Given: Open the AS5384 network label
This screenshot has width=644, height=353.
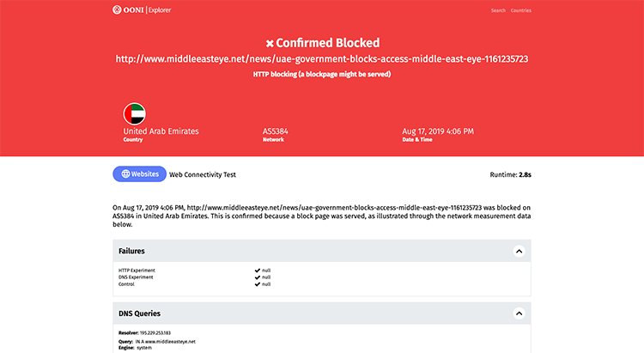Looking at the screenshot, I should pyautogui.click(x=275, y=131).
